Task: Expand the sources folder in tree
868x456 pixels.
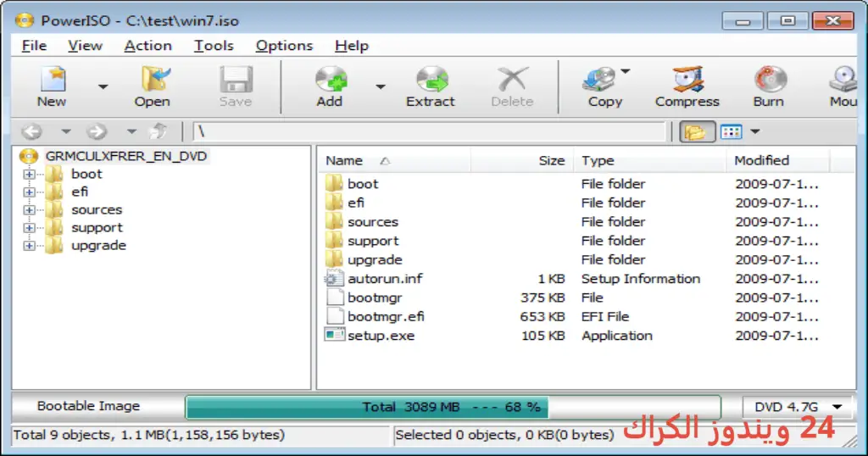Action: [x=29, y=210]
